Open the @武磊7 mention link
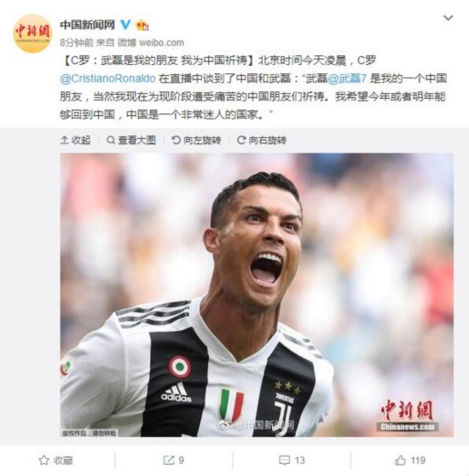The image size is (469, 476). [x=347, y=78]
